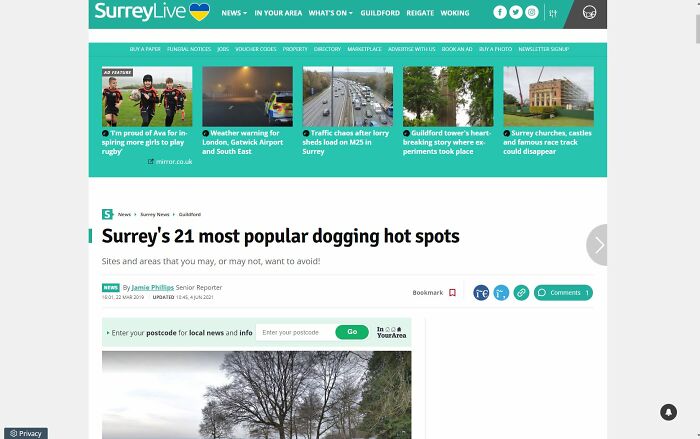The image size is (700, 439).
Task: Open author link Jamie Phillips
Action: pos(152,288)
